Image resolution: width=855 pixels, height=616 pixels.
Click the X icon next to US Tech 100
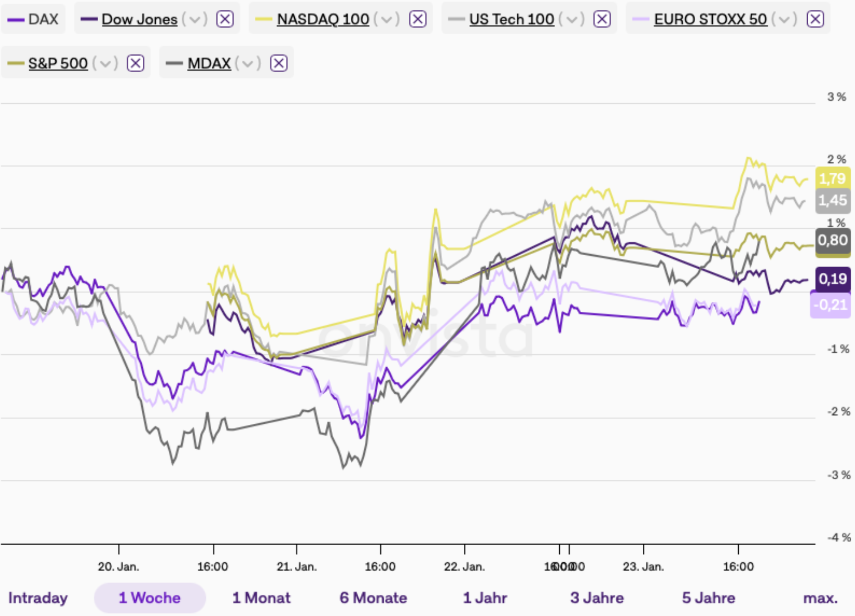[602, 19]
